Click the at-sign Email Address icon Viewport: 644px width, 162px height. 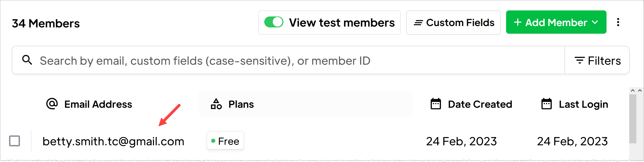(x=52, y=104)
